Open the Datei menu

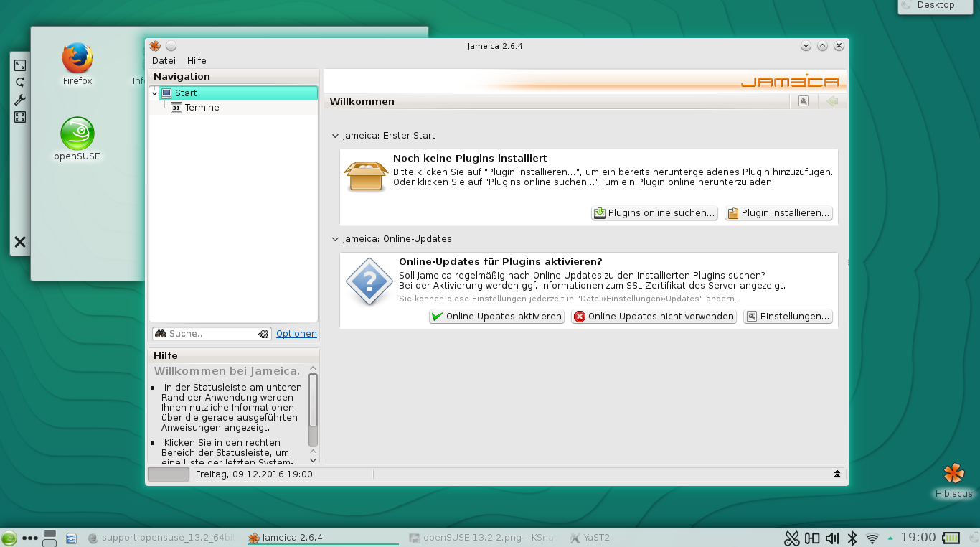[164, 61]
